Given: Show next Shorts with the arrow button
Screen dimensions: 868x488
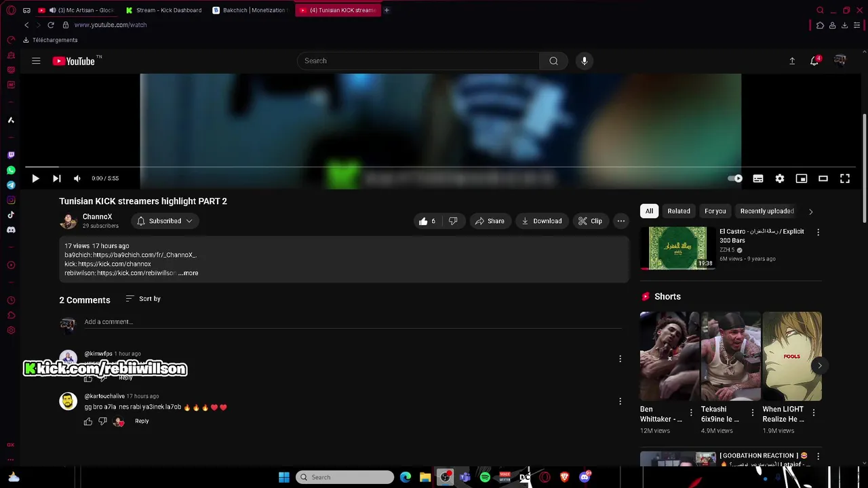Looking at the screenshot, I should pos(820,365).
